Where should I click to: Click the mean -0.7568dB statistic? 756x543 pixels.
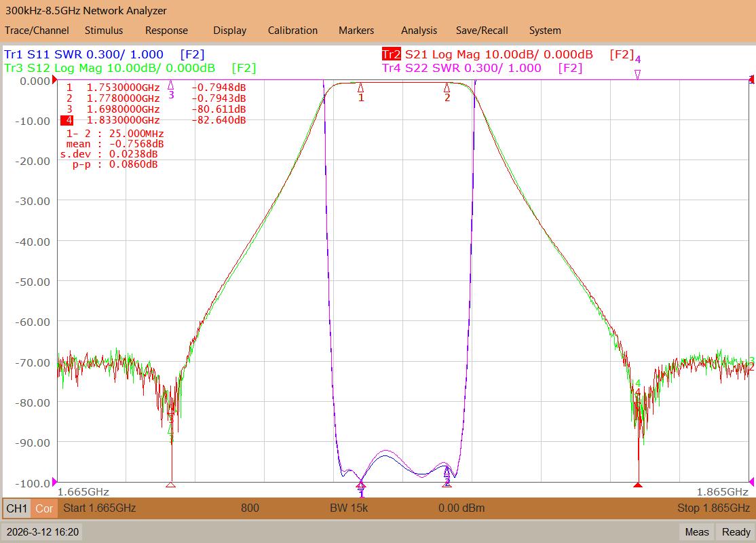pos(115,144)
